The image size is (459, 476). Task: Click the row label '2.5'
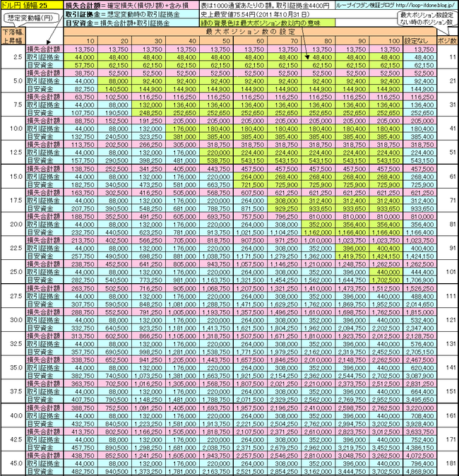click(x=13, y=57)
